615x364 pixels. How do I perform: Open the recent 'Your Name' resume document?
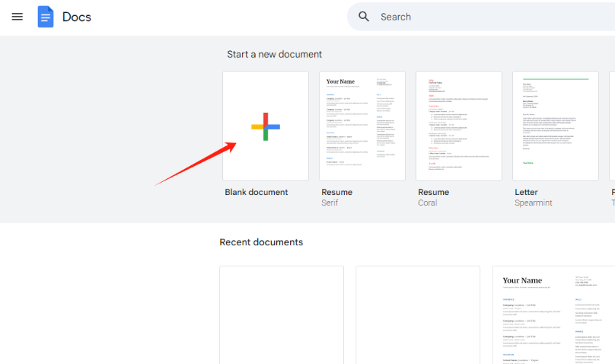point(554,314)
